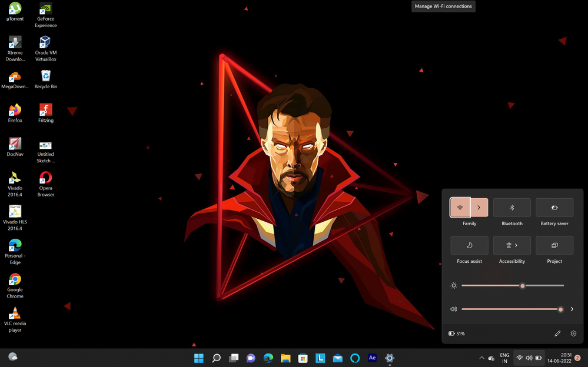Screen dimensions: 588x367
Task: Open the Project display quick setting
Action: coord(554,245)
